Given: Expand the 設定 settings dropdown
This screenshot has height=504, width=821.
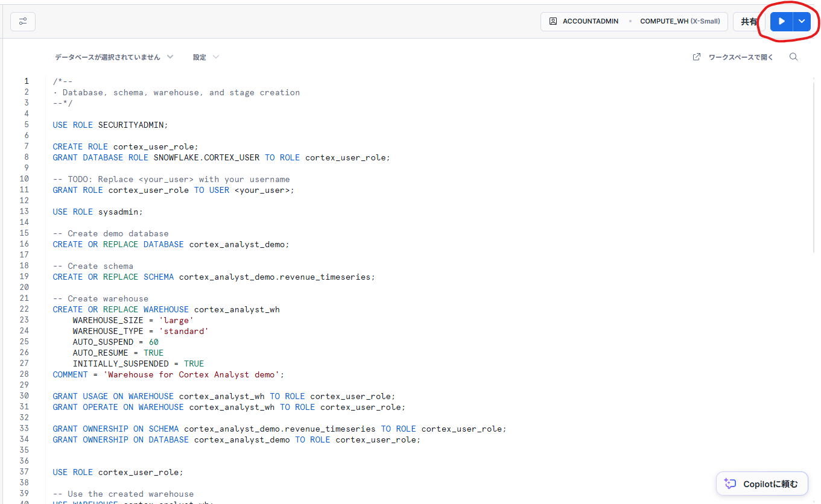Looking at the screenshot, I should (206, 57).
